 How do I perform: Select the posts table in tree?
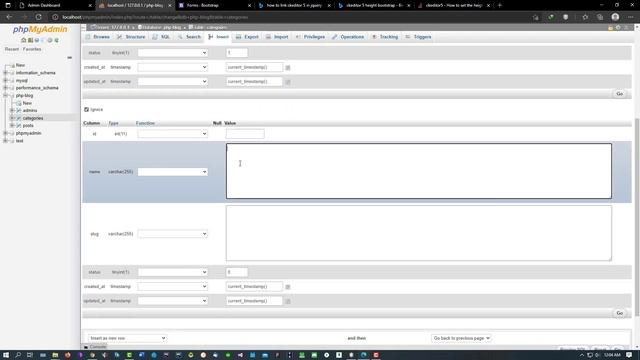28,125
